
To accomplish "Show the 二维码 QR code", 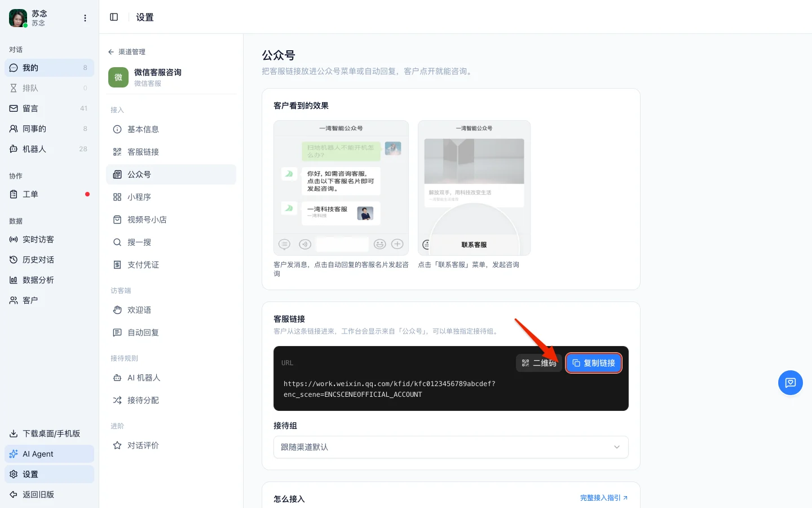I will pyautogui.click(x=539, y=363).
